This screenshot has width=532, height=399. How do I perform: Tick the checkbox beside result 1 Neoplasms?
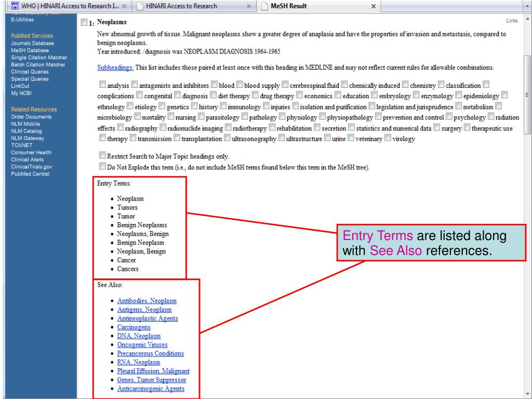pos(84,22)
